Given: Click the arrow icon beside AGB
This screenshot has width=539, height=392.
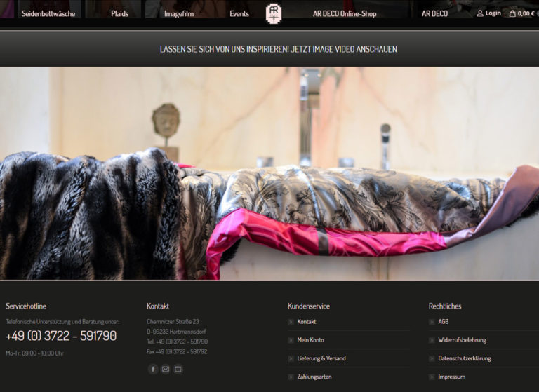Looking at the screenshot, I should click(432, 322).
